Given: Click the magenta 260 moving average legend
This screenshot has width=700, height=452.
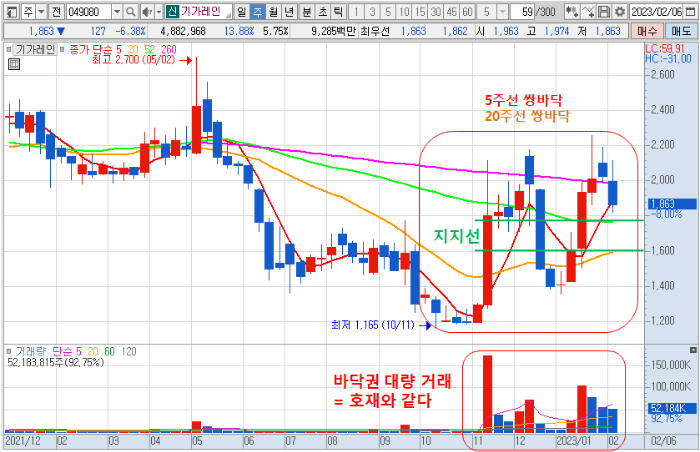Looking at the screenshot, I should (x=169, y=49).
